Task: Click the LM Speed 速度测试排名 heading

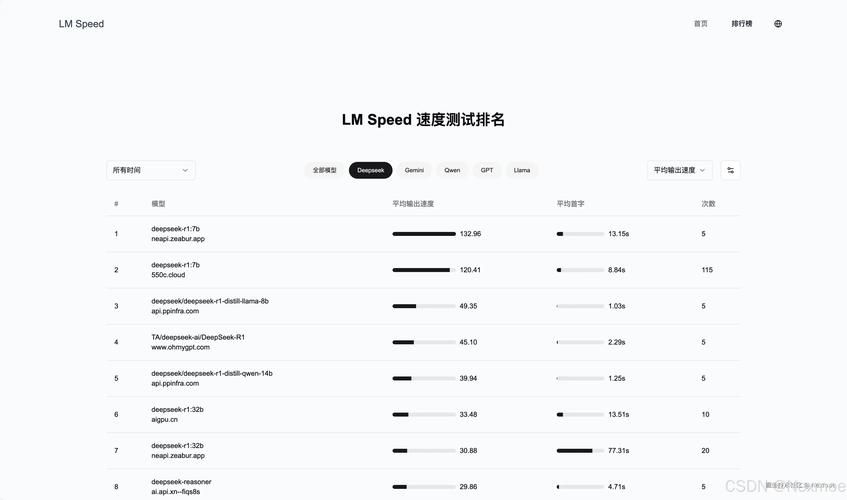Action: [423, 120]
